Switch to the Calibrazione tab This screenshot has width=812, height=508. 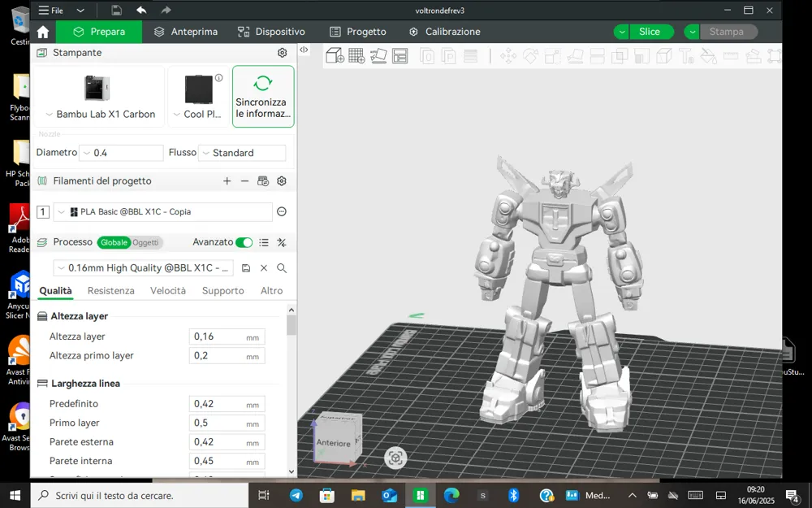click(x=444, y=33)
